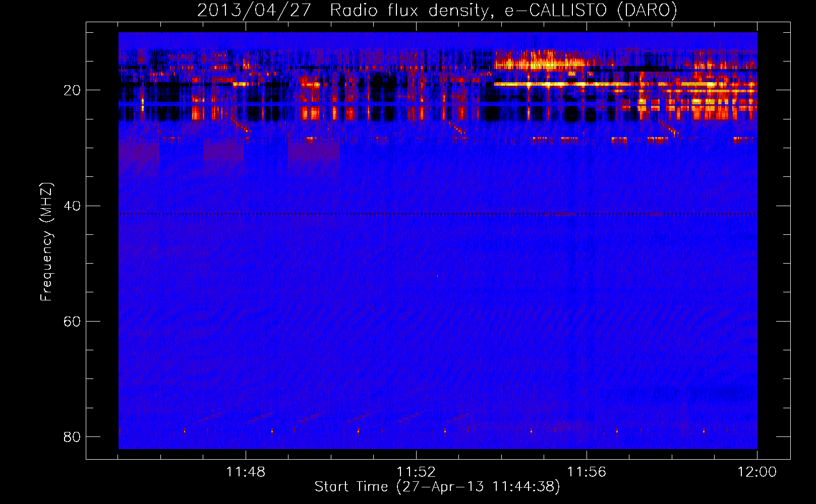816x504 pixels.
Task: Click the 40 MHz frequency tick label
Action: (72, 206)
